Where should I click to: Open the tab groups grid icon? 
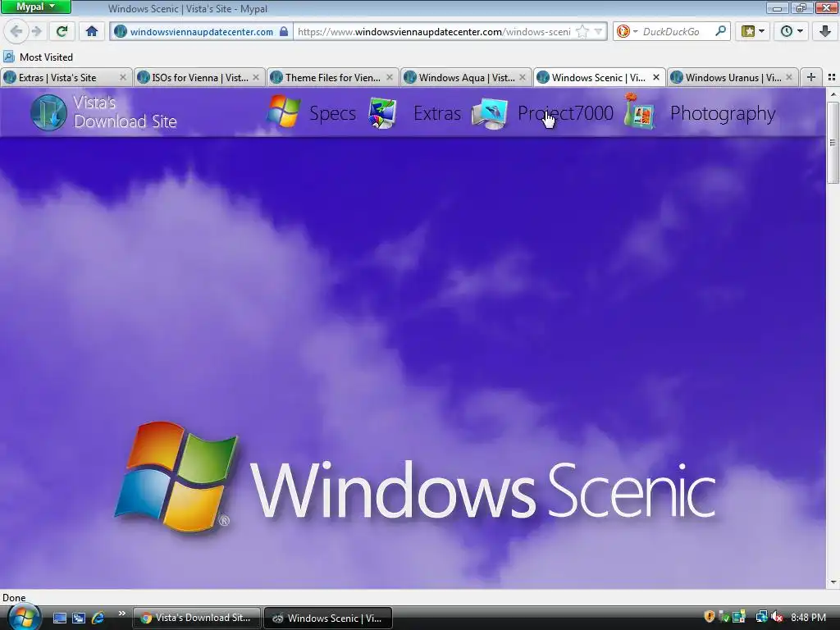[x=832, y=78]
